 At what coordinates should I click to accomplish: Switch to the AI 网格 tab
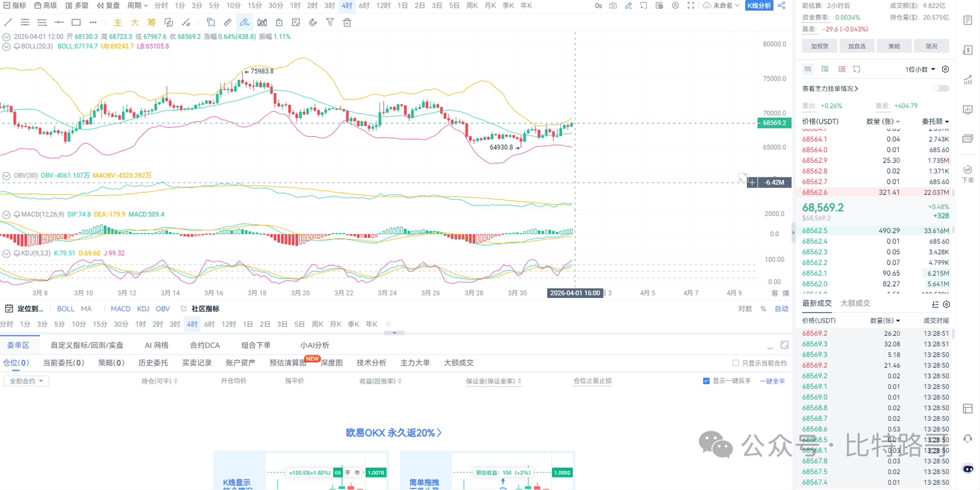[x=156, y=345]
